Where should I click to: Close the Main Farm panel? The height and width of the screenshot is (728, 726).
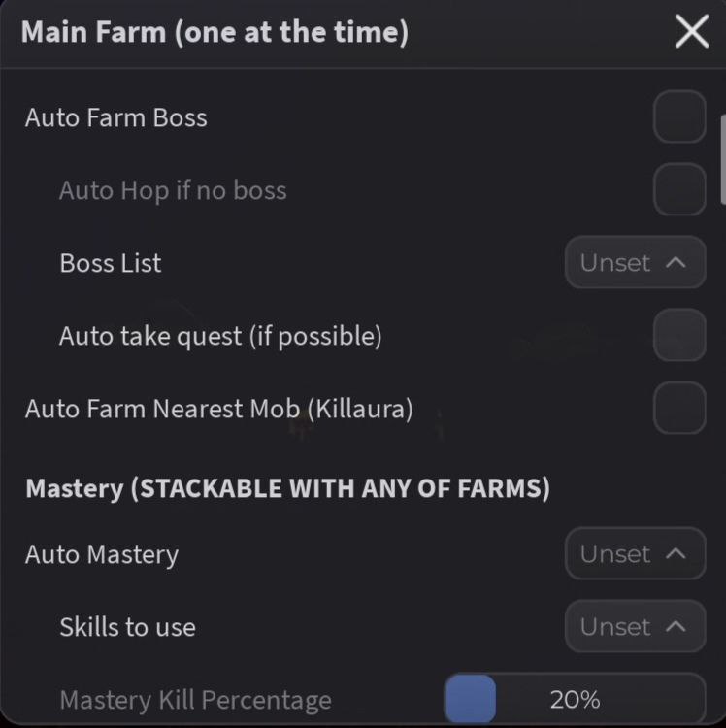pos(691,32)
